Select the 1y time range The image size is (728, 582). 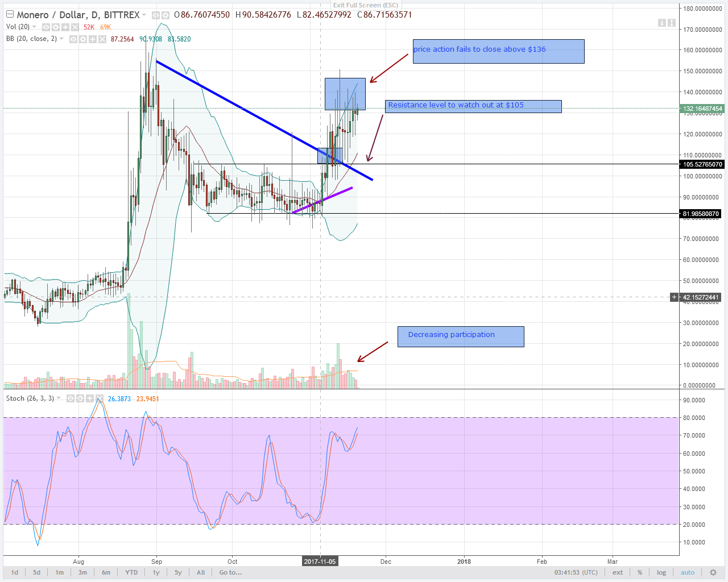pyautogui.click(x=156, y=572)
